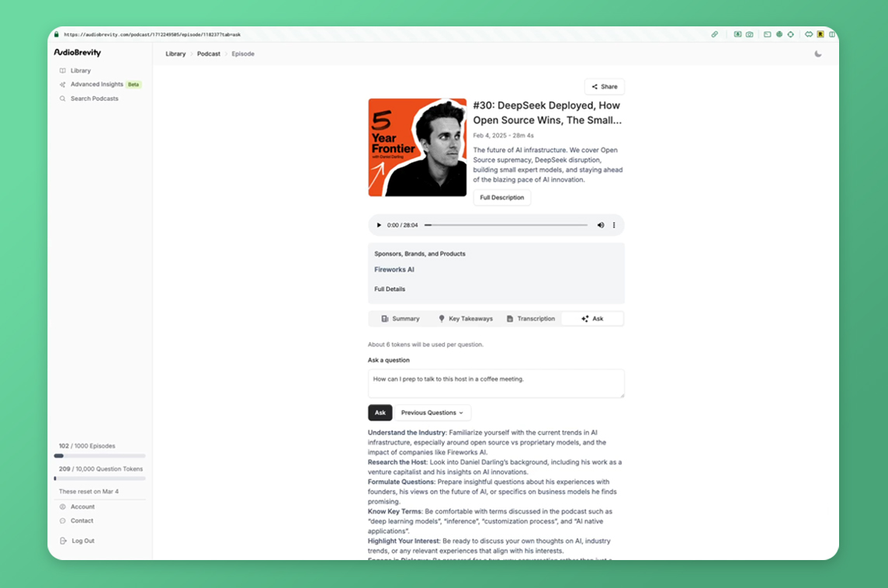This screenshot has width=888, height=588.
Task: Toggle dark mode with the moon icon
Action: [x=818, y=54]
